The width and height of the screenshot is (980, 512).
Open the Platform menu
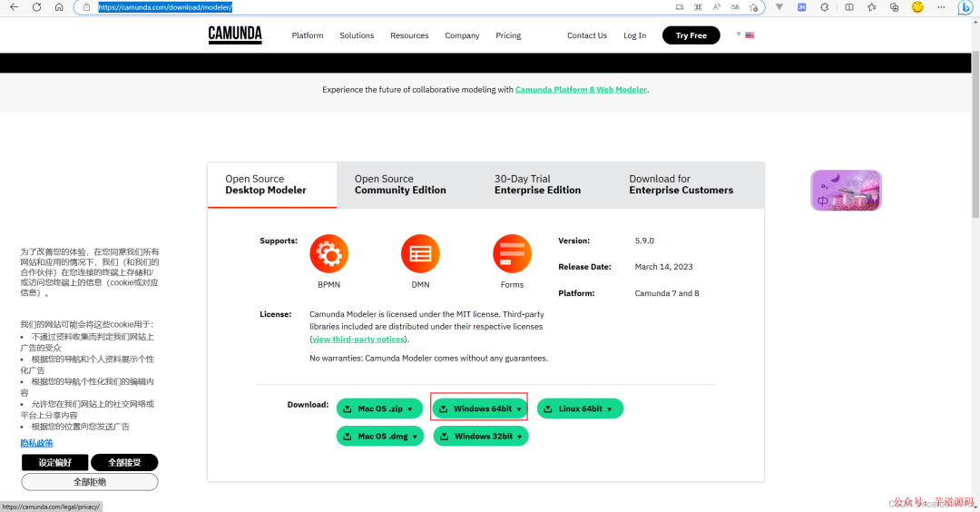tap(308, 35)
